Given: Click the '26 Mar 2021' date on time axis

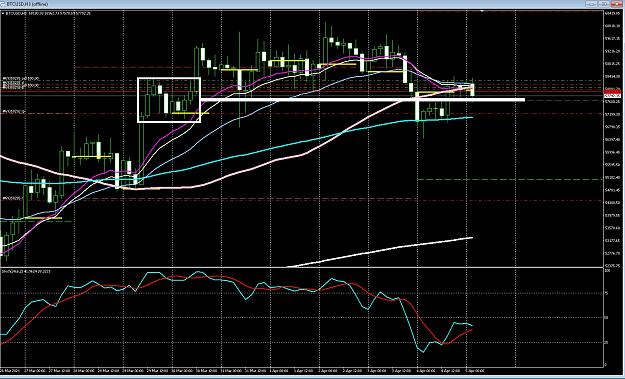Looking at the screenshot, I should 11,371.
